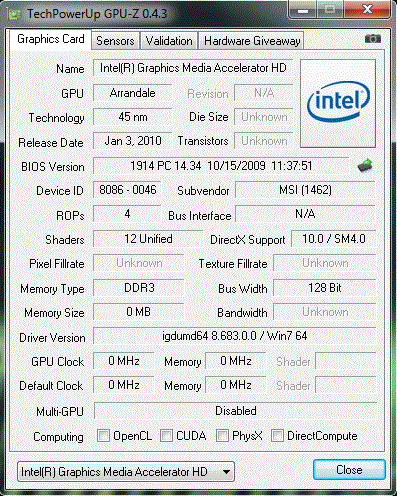Click the ROPs field showing 4
The height and width of the screenshot is (496, 397).
[x=127, y=214]
